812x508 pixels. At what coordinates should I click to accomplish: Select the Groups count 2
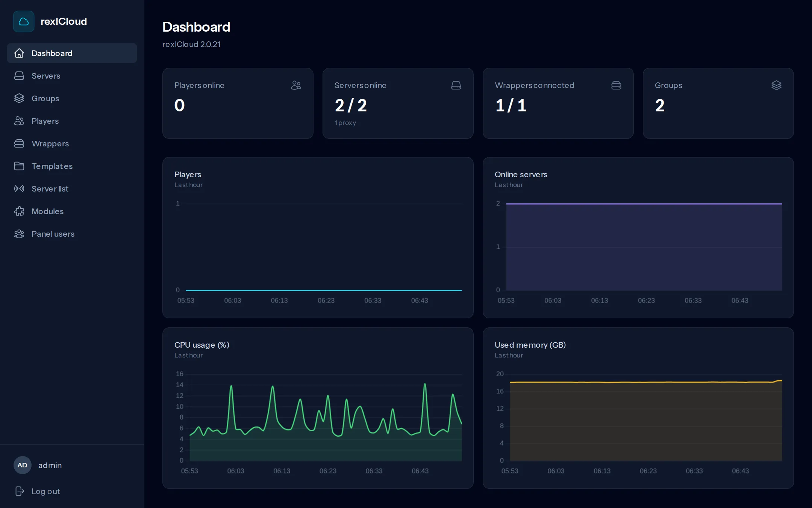coord(660,105)
